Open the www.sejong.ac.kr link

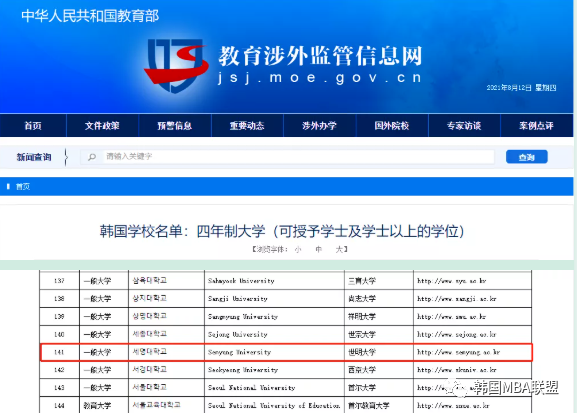tap(457, 334)
